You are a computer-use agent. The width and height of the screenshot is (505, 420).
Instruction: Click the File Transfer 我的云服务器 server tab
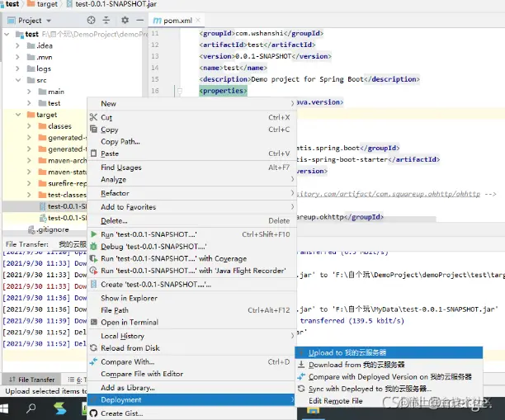[x=73, y=244]
